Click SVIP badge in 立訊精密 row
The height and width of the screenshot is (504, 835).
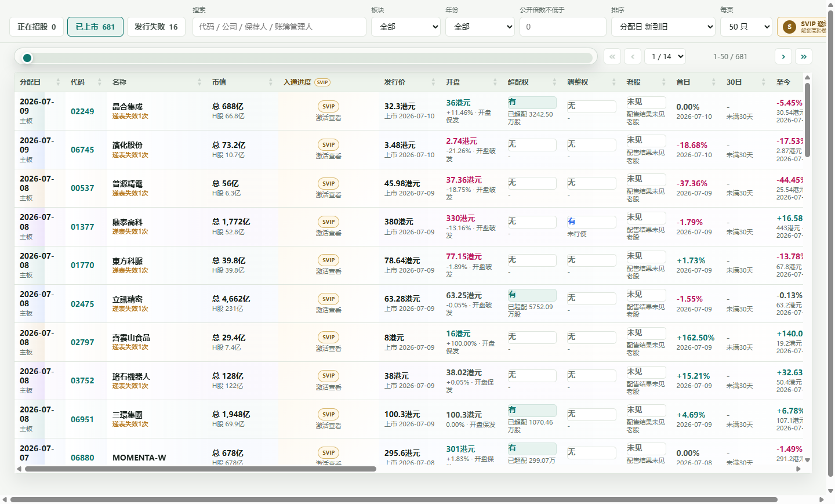click(x=329, y=299)
